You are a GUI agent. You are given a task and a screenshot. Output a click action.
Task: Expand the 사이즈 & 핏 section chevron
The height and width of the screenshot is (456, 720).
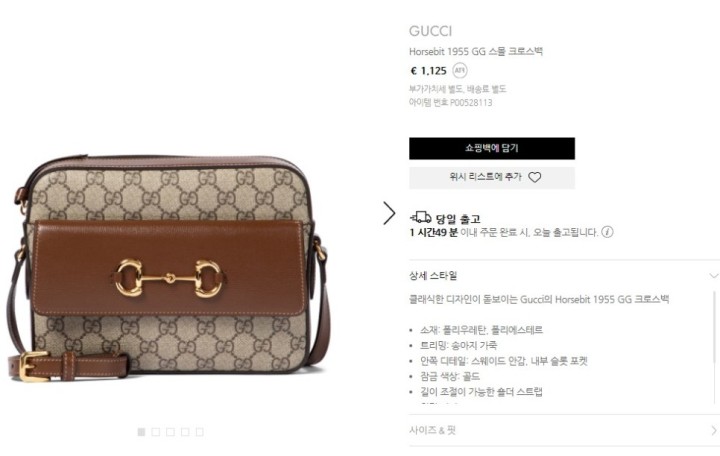(x=714, y=430)
